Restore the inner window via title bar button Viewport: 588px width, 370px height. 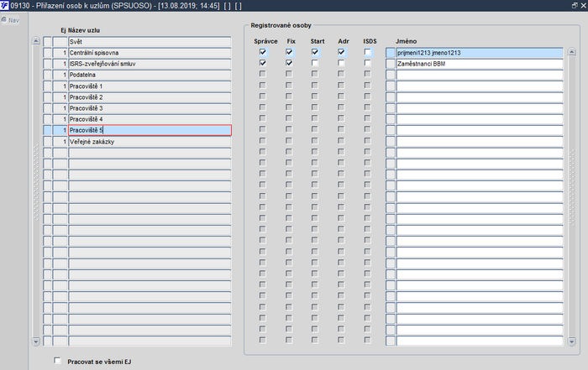click(575, 6)
